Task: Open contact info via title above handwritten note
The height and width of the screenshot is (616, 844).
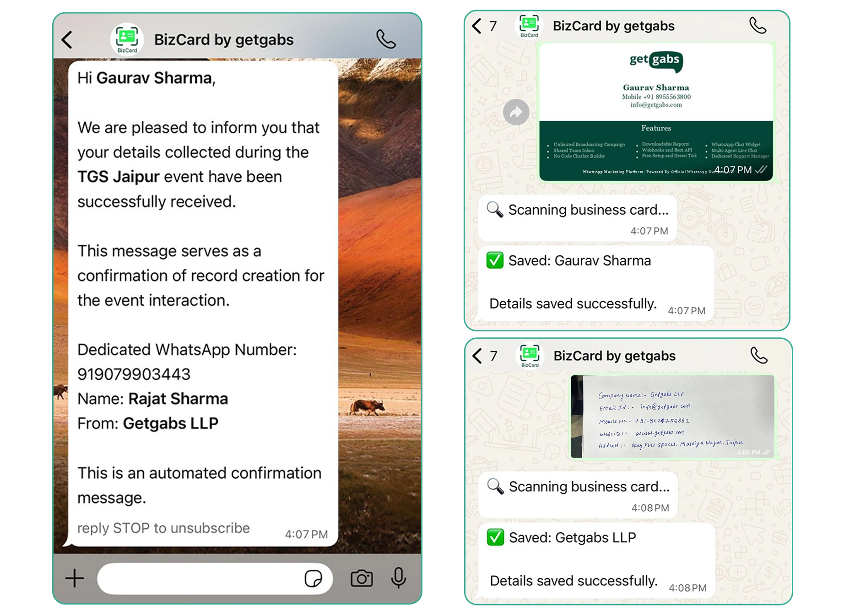Action: point(614,356)
